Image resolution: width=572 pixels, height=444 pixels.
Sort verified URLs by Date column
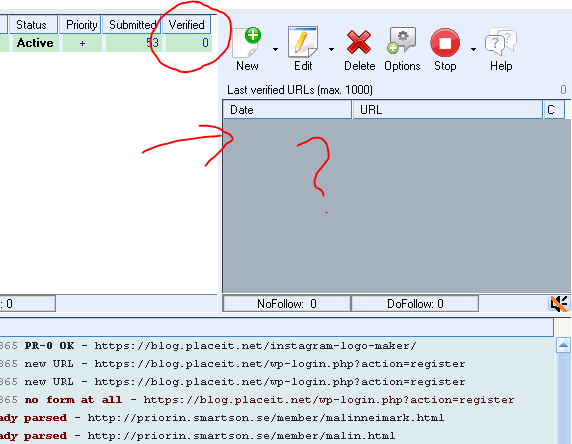pyautogui.click(x=287, y=110)
